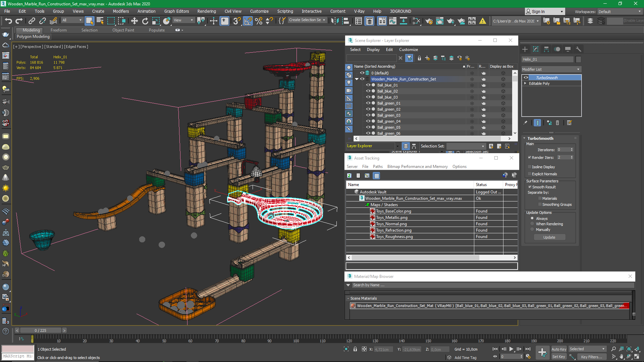Click the Mirror tool icon
644x362 pixels.
click(x=335, y=21)
